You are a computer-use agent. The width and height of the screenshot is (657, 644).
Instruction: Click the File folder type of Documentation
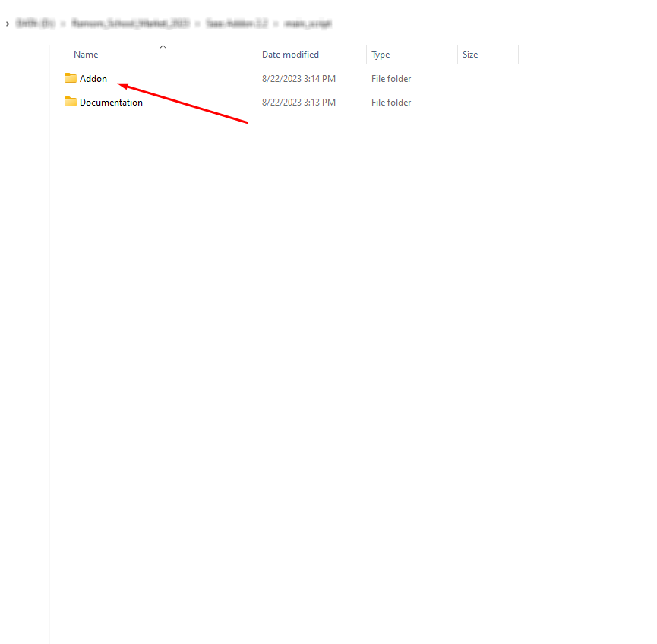coord(391,103)
